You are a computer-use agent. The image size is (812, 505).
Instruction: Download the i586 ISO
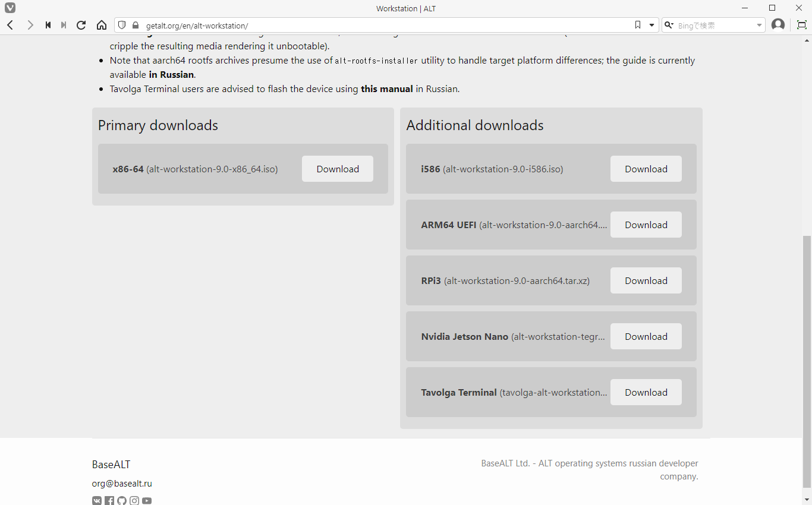(x=646, y=169)
